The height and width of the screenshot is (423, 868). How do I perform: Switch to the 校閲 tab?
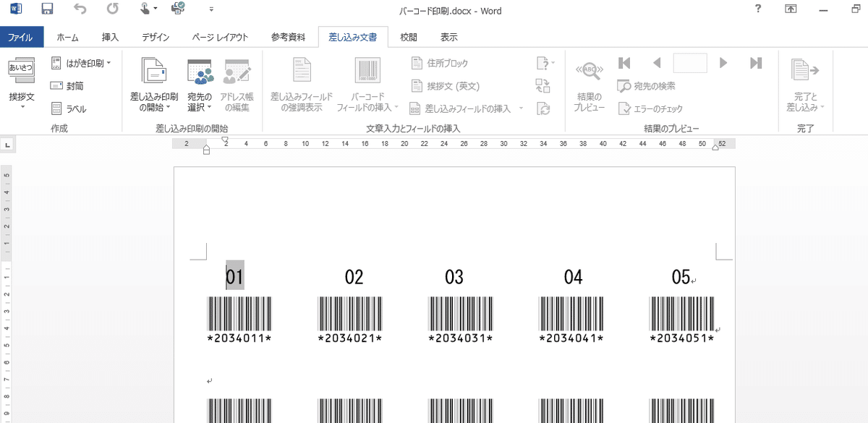click(409, 38)
